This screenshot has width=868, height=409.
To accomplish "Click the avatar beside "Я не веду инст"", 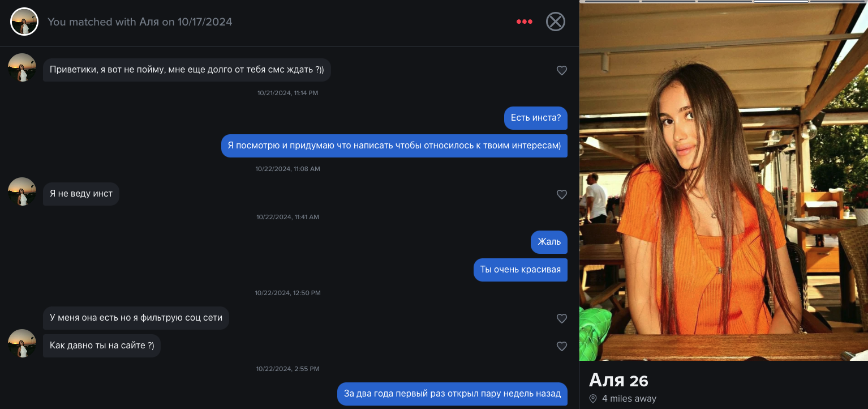I will click(x=22, y=191).
